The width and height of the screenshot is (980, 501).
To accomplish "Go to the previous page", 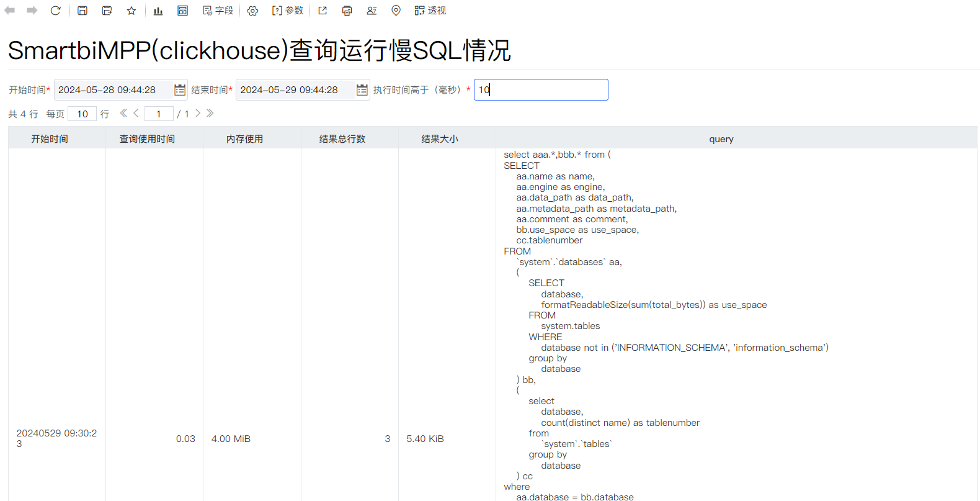I will (x=136, y=113).
